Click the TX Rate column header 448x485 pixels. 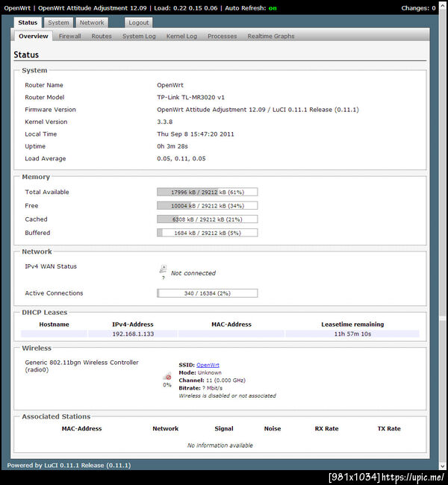coord(389,429)
